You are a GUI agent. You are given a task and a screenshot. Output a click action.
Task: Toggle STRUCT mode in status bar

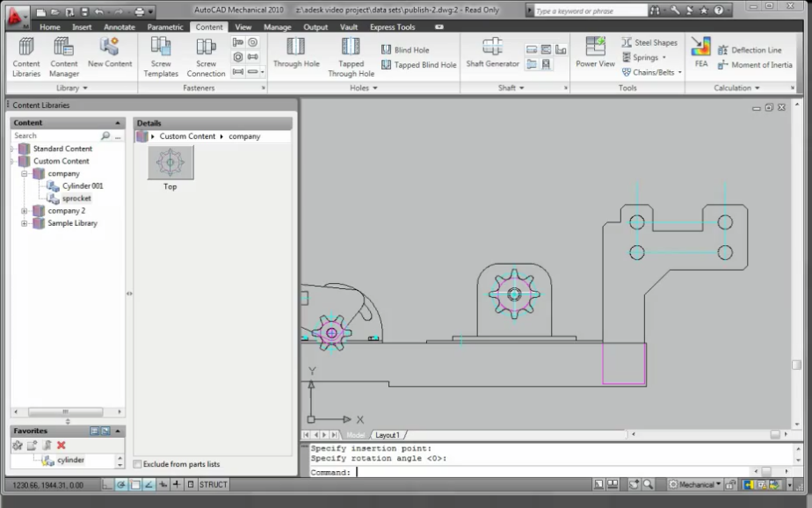coord(214,484)
